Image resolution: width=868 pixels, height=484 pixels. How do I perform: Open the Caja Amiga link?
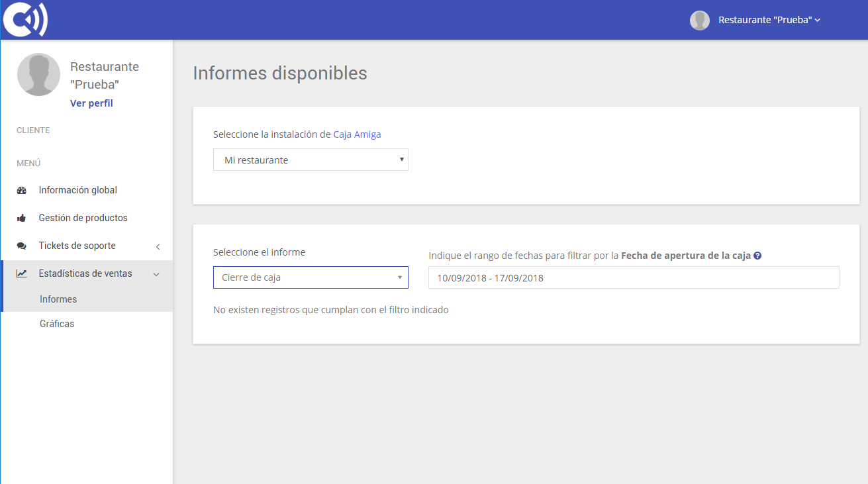(357, 134)
